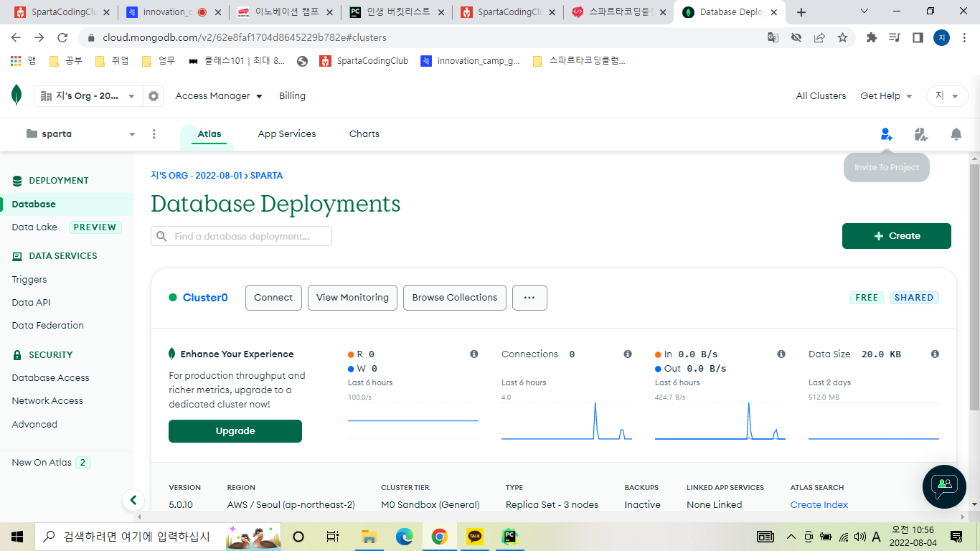Open the Chrome tab search chevron
This screenshot has height=551, width=980.
click(x=864, y=11)
